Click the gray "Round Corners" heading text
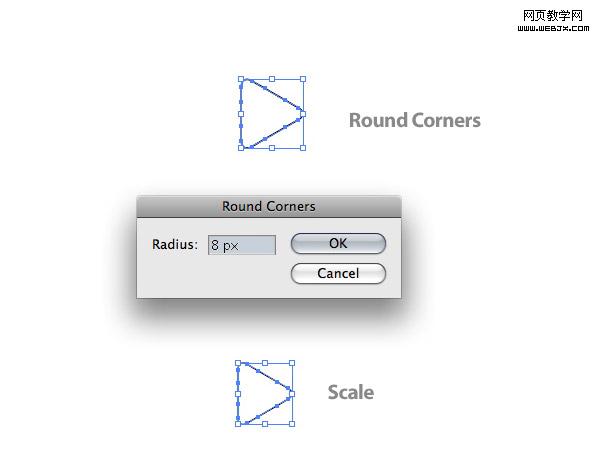 click(x=414, y=121)
